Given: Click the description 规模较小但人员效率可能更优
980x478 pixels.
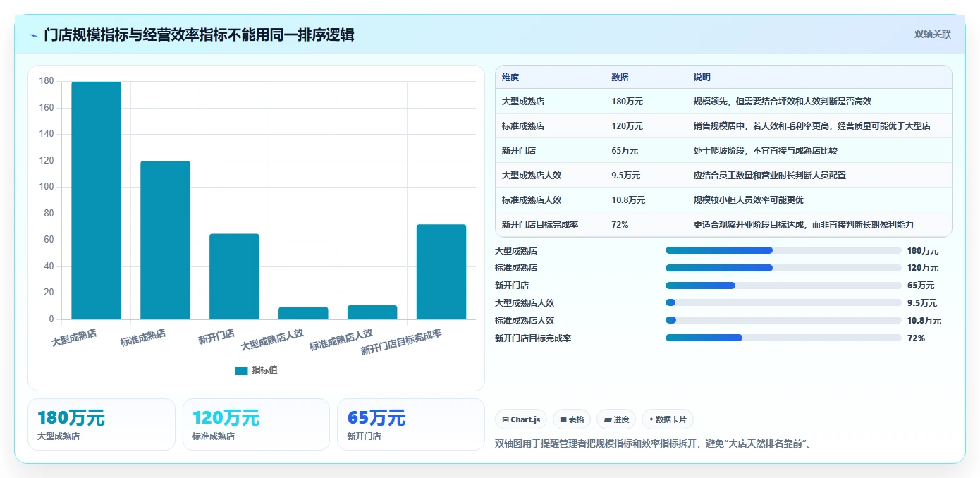Looking at the screenshot, I should [749, 200].
